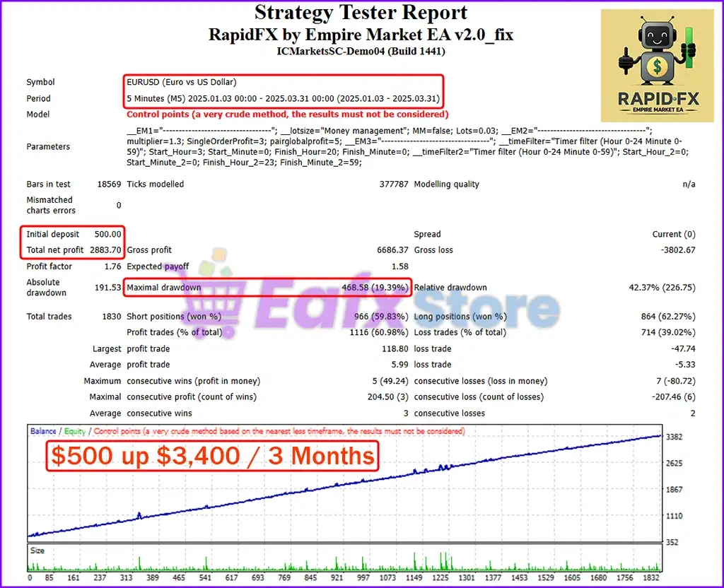Click the x-axis trade number 1225
The width and height of the screenshot is (724, 588).
pyautogui.click(x=440, y=577)
